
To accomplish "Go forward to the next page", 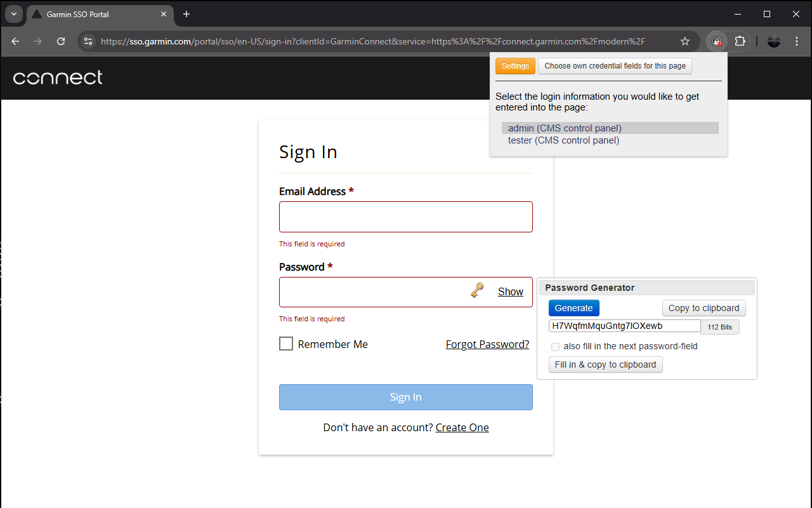I will pyautogui.click(x=38, y=41).
